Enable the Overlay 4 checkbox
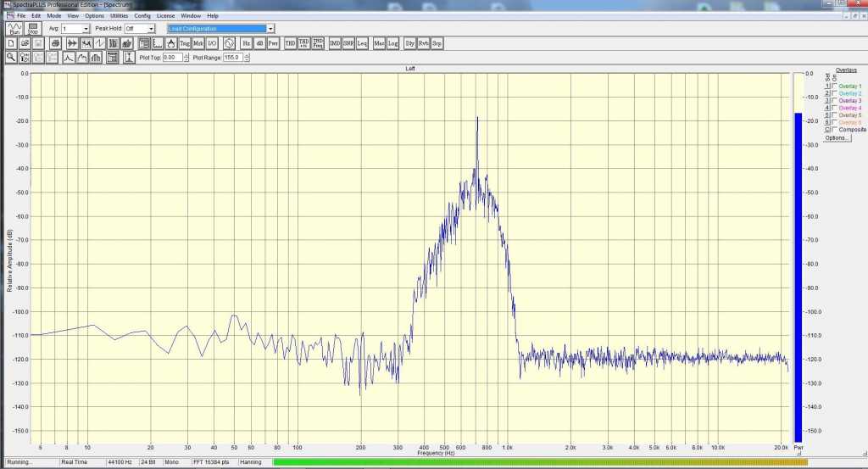The height and width of the screenshot is (469, 868). pos(835,108)
